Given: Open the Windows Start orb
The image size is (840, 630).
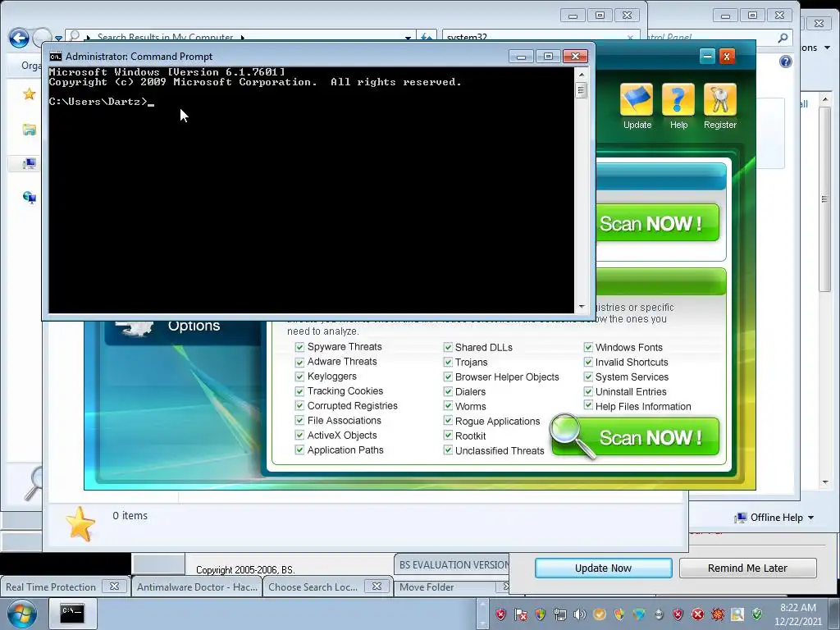Looking at the screenshot, I should click(21, 614).
